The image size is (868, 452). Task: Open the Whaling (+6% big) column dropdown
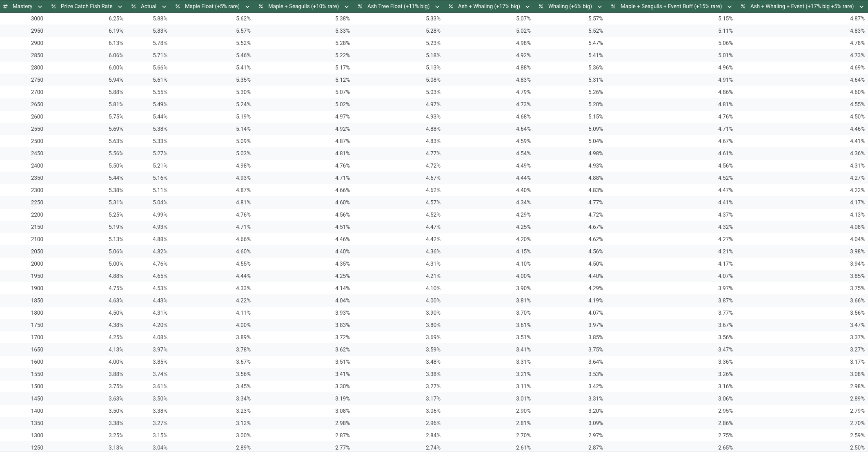click(600, 7)
